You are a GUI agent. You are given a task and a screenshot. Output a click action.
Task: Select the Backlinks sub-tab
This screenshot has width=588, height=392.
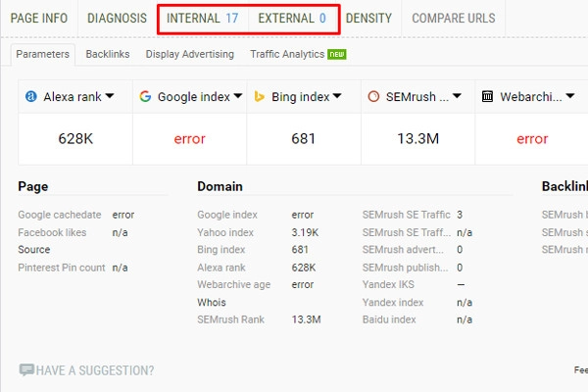[107, 54]
